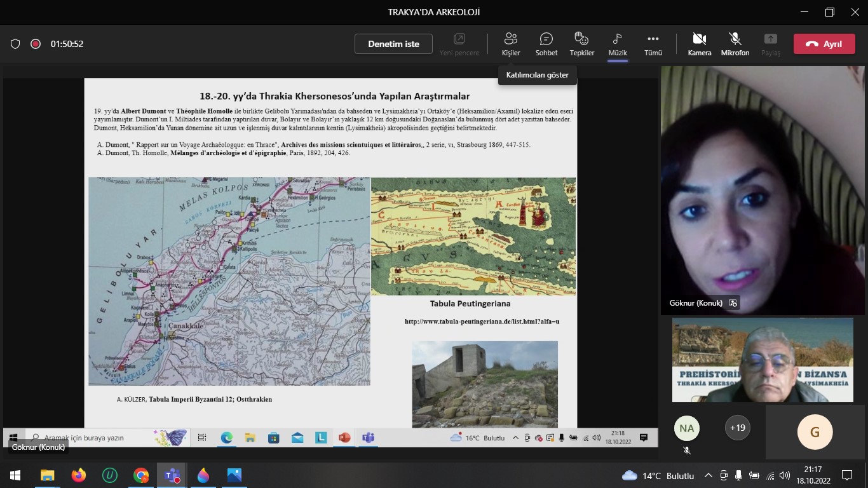
Task: Click the NA participant avatar
Action: (686, 428)
